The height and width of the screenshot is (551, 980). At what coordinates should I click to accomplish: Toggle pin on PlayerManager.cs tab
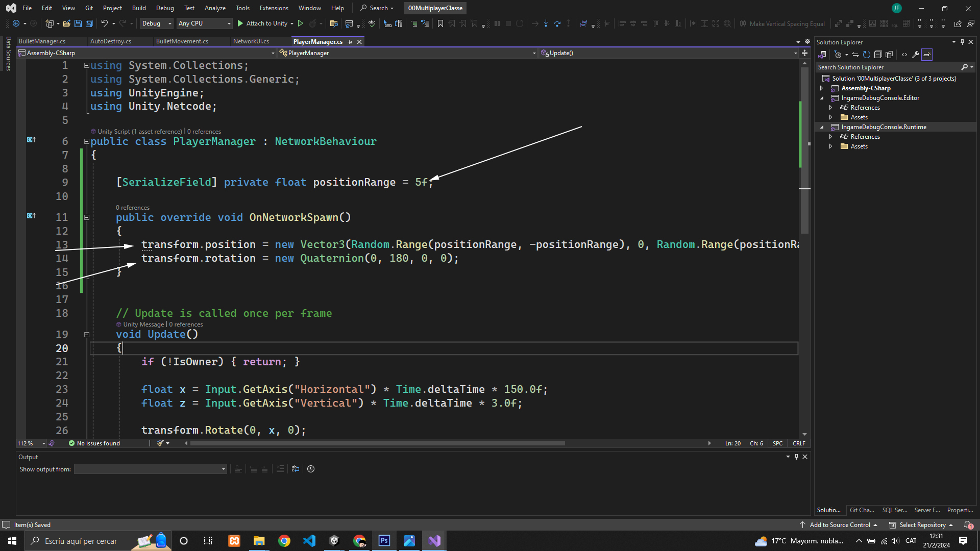click(350, 42)
